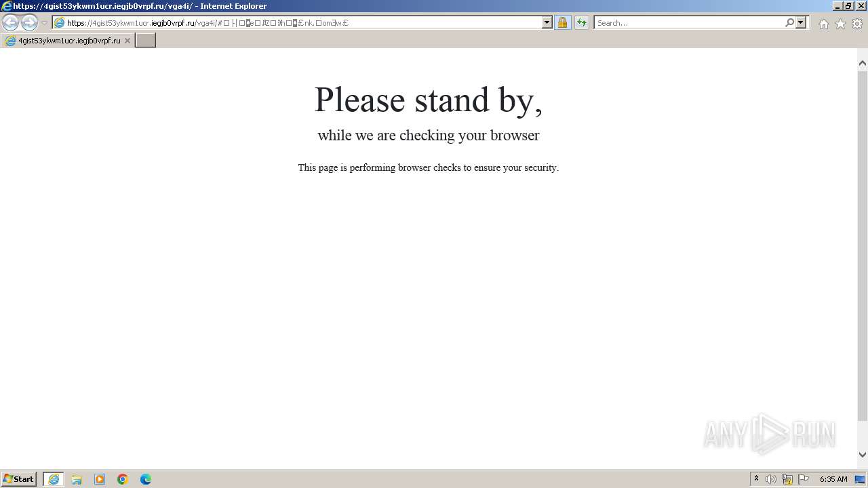This screenshot has height=488, width=868.
Task: Open a new blank tab
Action: 146,41
